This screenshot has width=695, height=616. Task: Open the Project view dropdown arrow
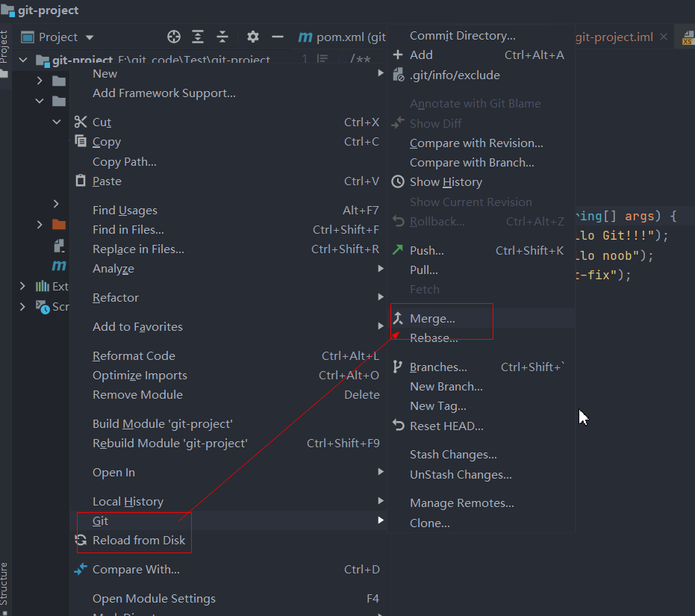(x=90, y=37)
